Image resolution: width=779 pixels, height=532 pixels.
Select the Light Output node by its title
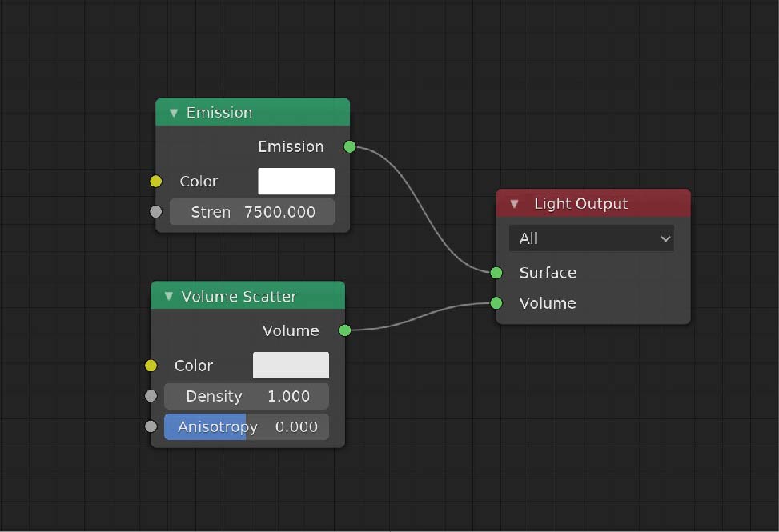[x=580, y=204]
